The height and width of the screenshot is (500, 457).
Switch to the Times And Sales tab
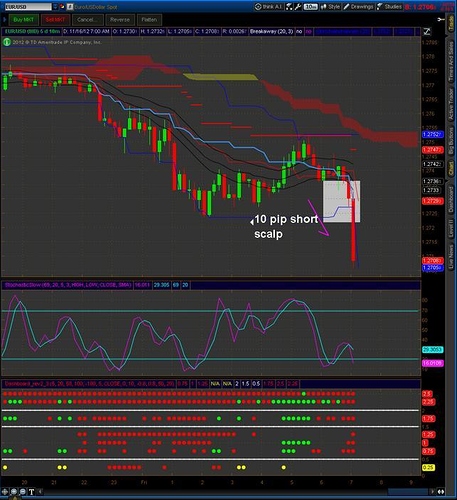451,63
